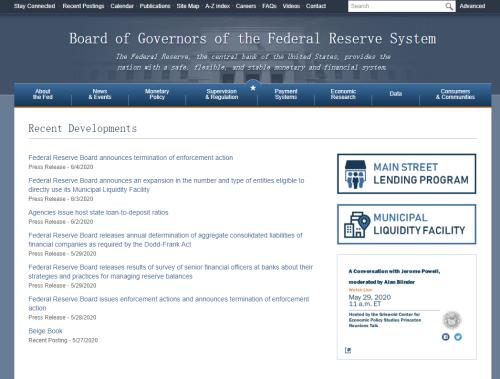500x379 pixels.
Task: Click the Municipal Liquidity buildings icon
Action: [357, 225]
